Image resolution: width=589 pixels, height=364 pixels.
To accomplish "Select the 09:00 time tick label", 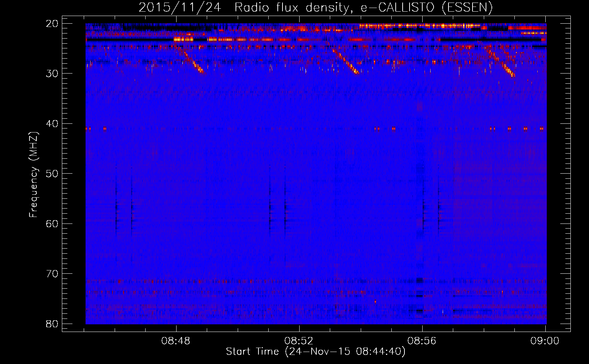I will click(545, 341).
